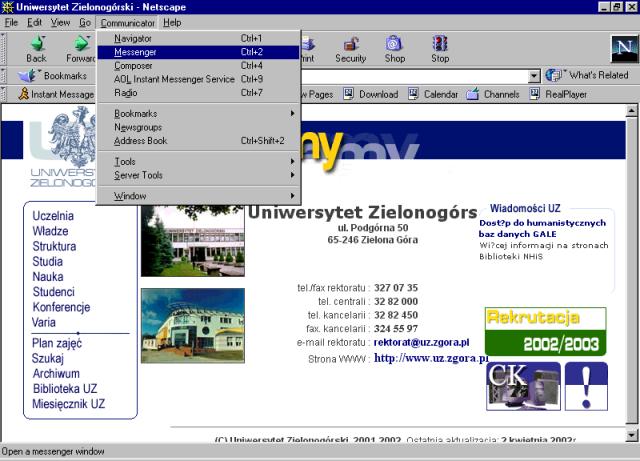Click the Netscape title bar icon
This screenshot has width=640, height=461.
tap(7, 7)
